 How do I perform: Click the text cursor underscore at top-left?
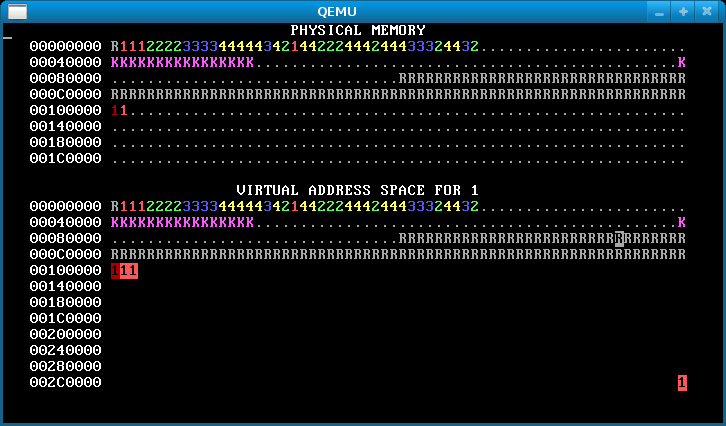7,37
